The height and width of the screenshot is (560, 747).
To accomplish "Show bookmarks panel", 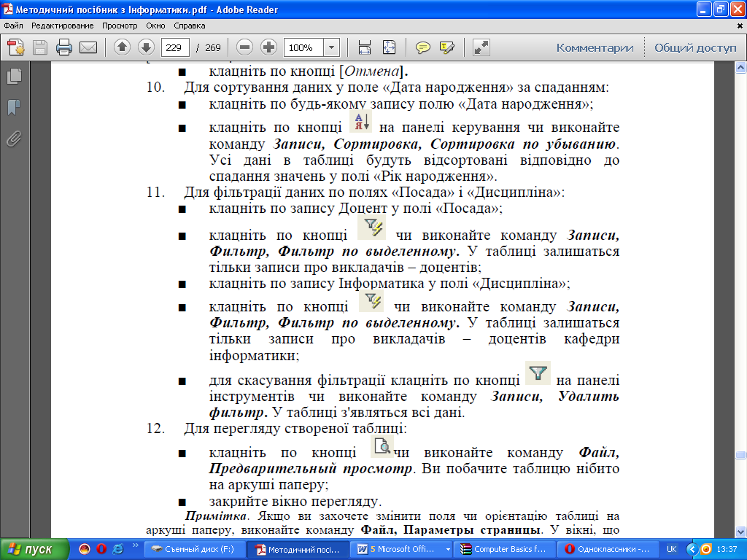I will pos(15,108).
